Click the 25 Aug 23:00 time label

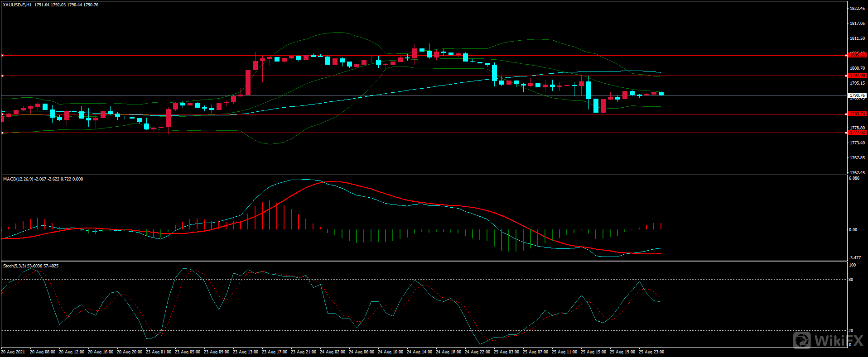point(651,352)
